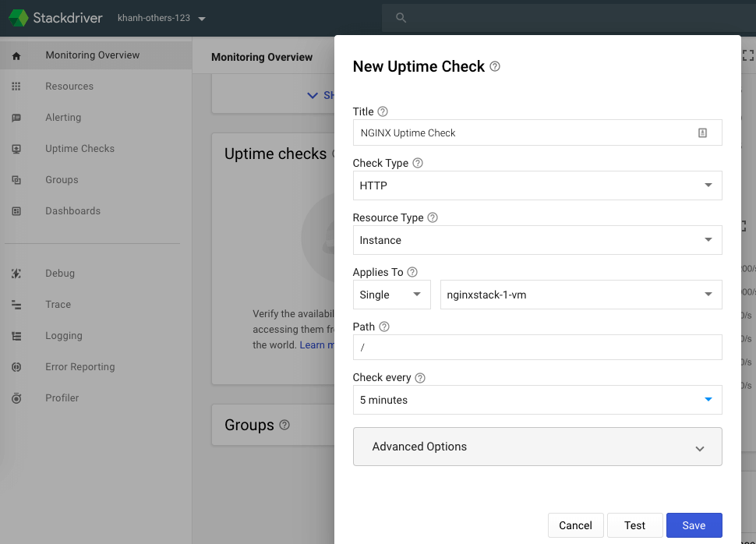756x544 pixels.
Task: Click the Groups icon in the sidebar
Action: [16, 179]
